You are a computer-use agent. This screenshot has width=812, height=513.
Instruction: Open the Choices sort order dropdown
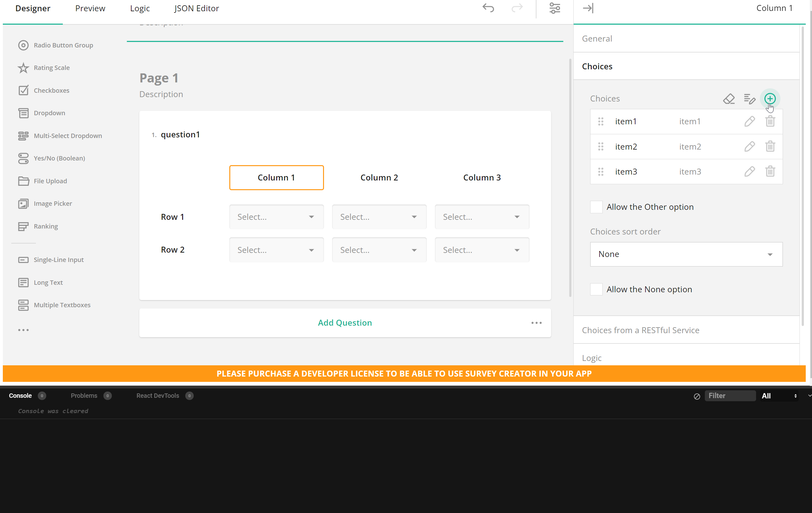coord(686,254)
